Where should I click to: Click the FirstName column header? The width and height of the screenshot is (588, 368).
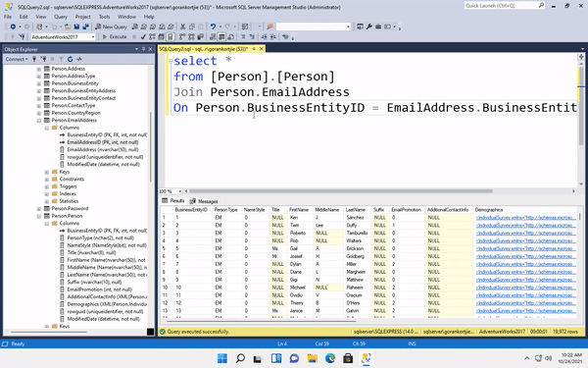coord(299,210)
